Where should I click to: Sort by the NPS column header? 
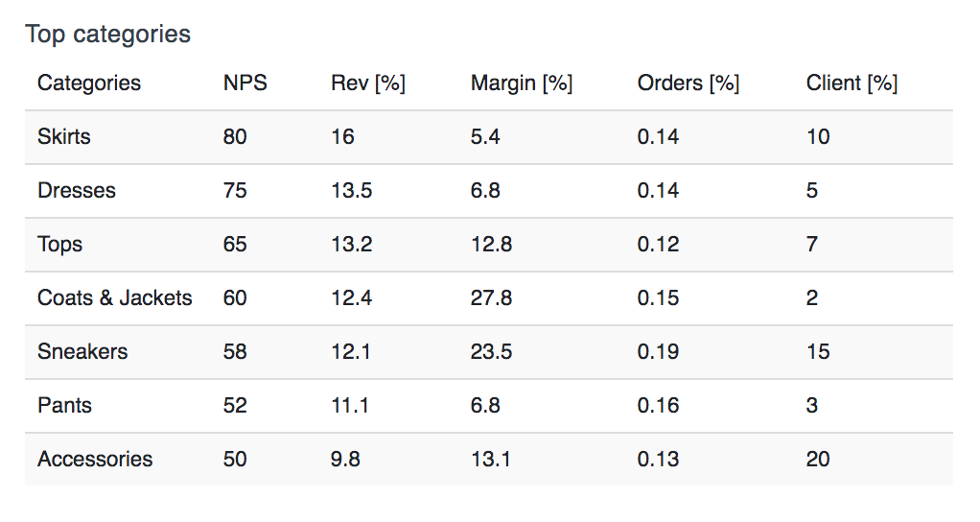click(x=245, y=83)
